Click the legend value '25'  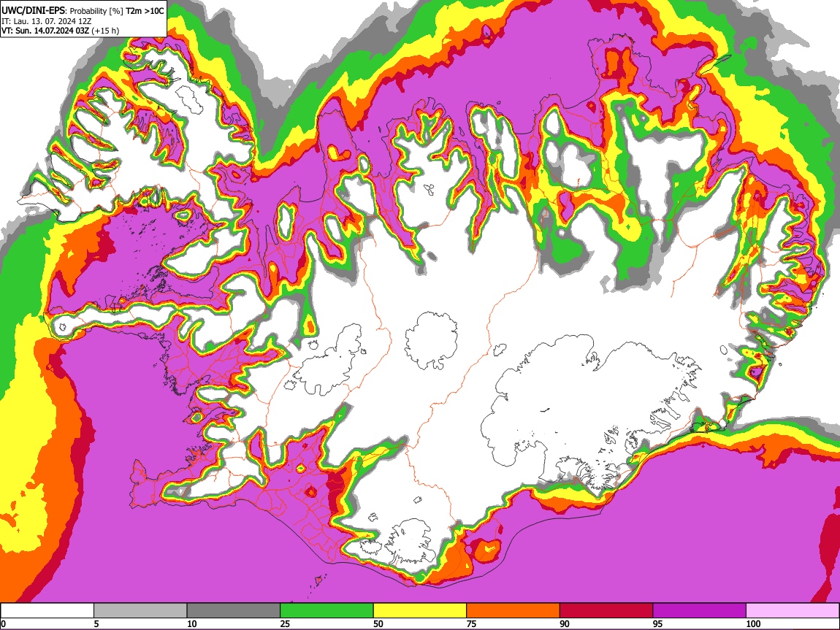[285, 623]
